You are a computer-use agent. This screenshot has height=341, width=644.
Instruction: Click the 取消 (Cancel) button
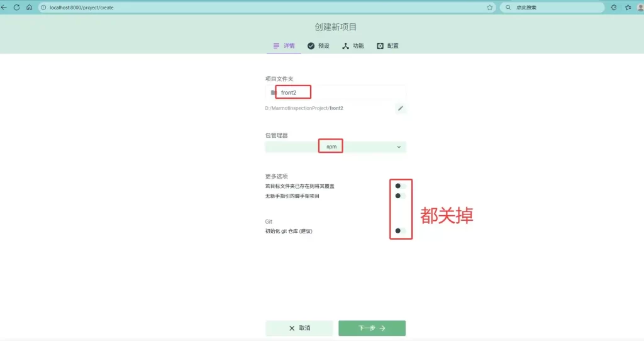point(299,328)
